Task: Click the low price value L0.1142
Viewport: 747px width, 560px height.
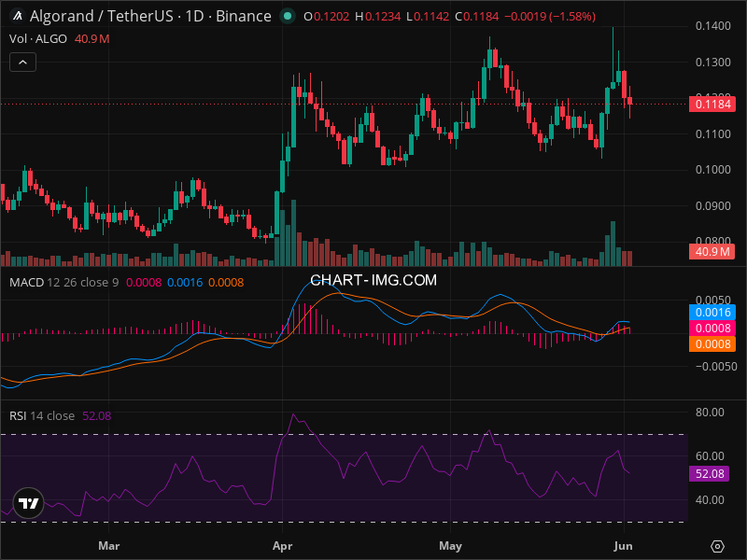Action: tap(428, 17)
